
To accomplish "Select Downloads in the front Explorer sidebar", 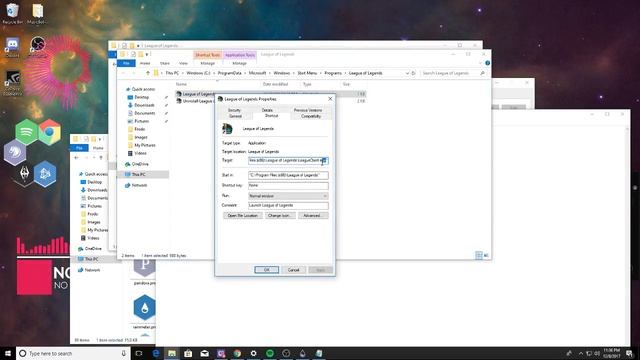I will click(144, 105).
